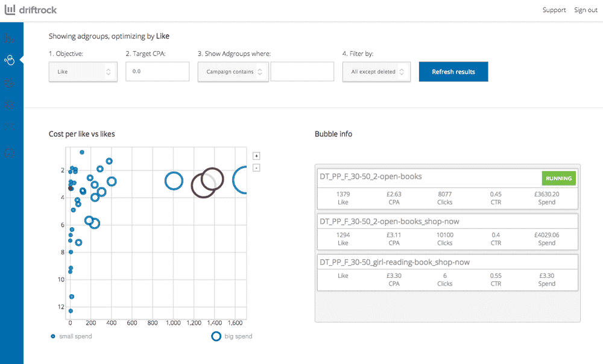Open the palette sidebar icon

point(9,83)
